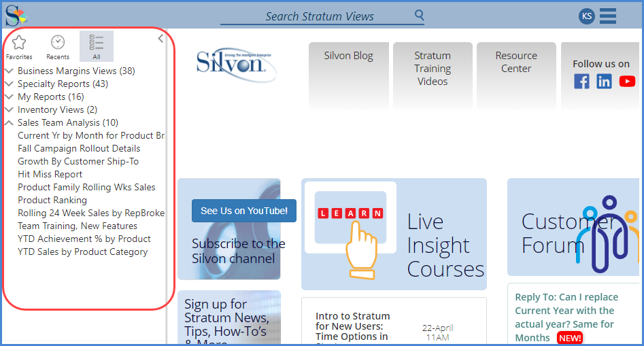Click into the Search Stratum Views field
644x346 pixels.
[318, 16]
